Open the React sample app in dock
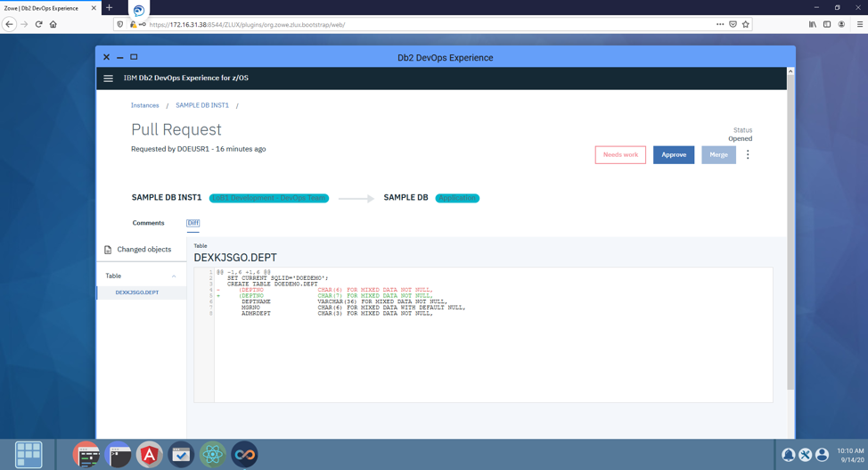This screenshot has height=470, width=868. 213,455
